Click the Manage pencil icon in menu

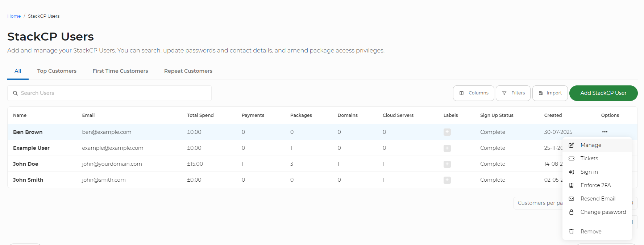tap(572, 145)
